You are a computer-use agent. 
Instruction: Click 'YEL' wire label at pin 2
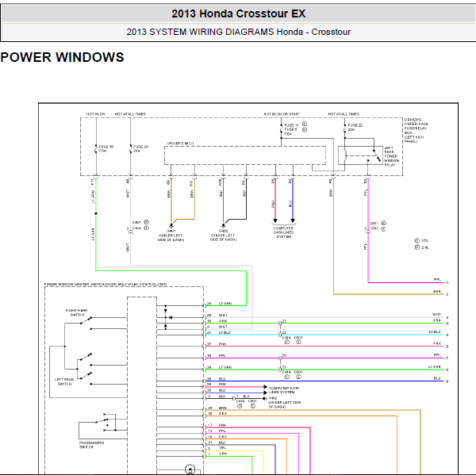coord(222,448)
